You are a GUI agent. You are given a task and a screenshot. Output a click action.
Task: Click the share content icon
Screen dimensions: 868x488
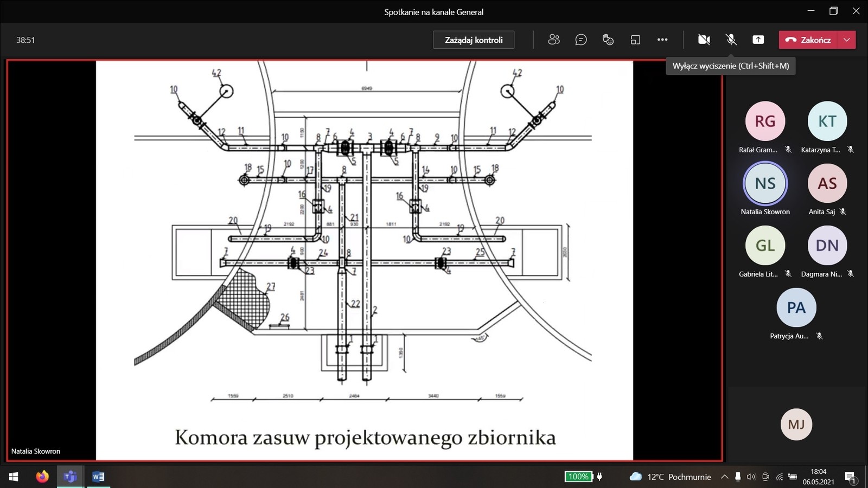(758, 40)
